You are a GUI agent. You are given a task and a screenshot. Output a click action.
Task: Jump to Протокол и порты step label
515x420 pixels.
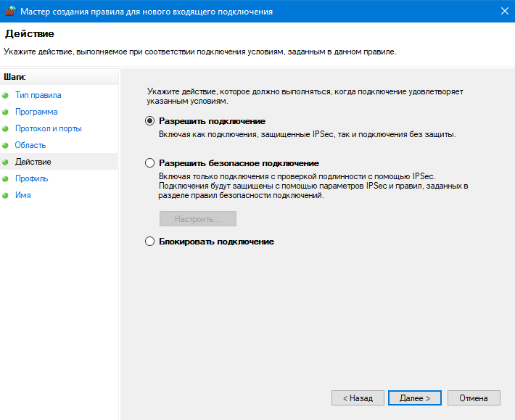tap(48, 128)
